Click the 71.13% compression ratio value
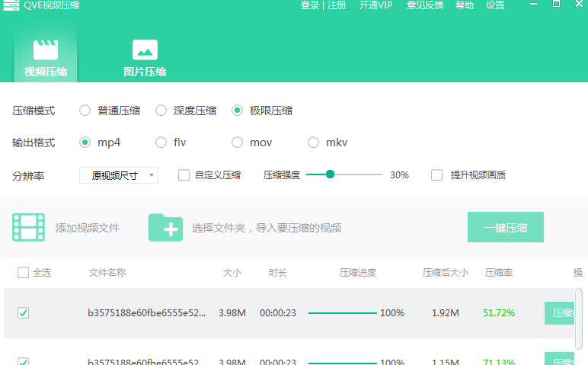 [x=499, y=362]
